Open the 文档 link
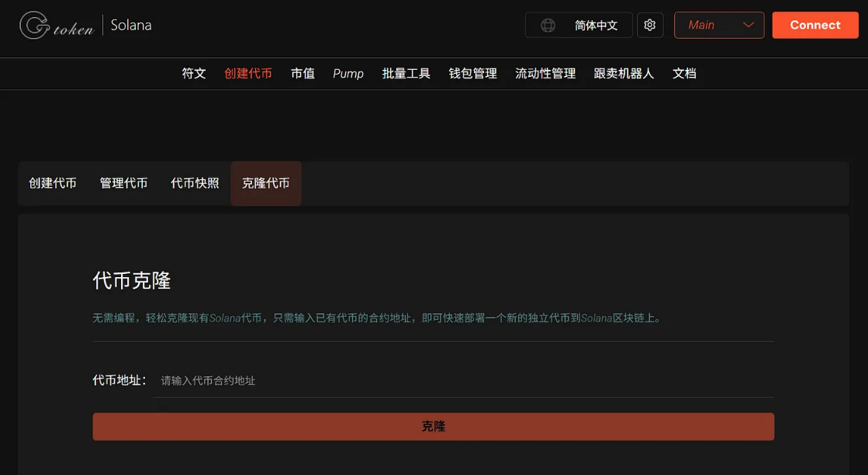868x475 pixels. 684,74
